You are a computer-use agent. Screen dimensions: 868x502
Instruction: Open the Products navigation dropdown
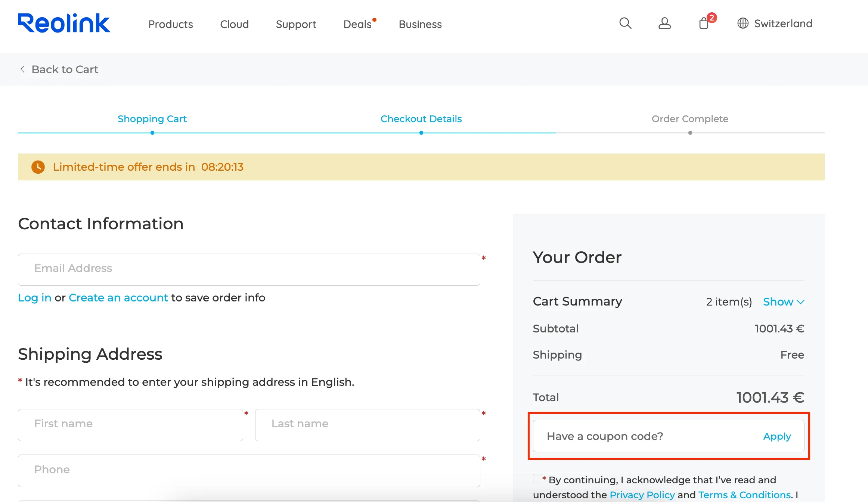[170, 24]
